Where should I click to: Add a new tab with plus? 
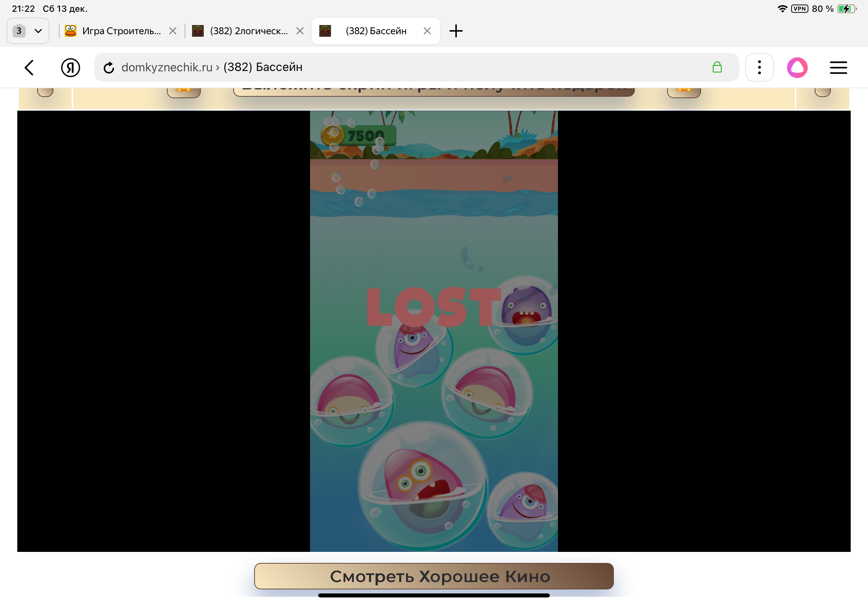pos(456,31)
